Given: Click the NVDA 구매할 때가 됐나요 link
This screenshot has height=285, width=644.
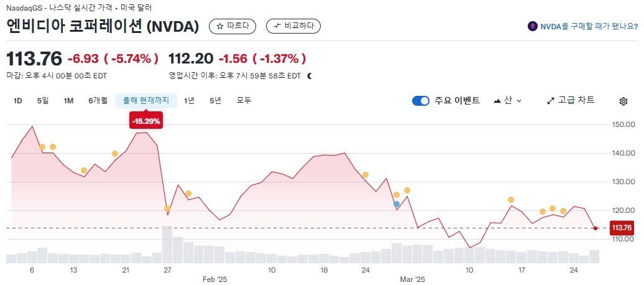Looking at the screenshot, I should [x=589, y=26].
